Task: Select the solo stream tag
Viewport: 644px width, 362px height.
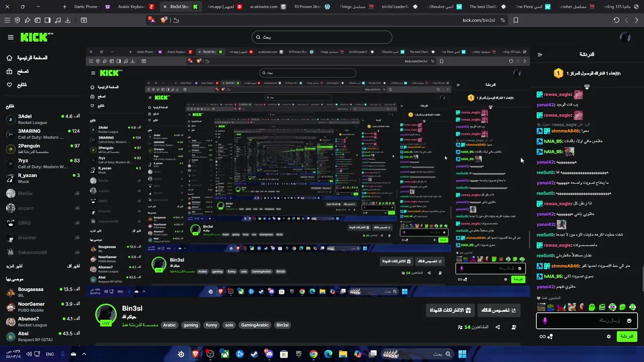Action: (229, 325)
